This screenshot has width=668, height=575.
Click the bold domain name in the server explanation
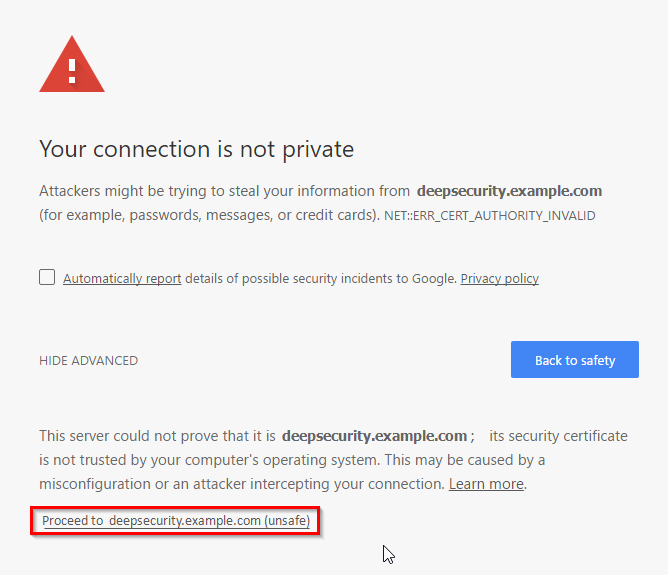tap(374, 436)
